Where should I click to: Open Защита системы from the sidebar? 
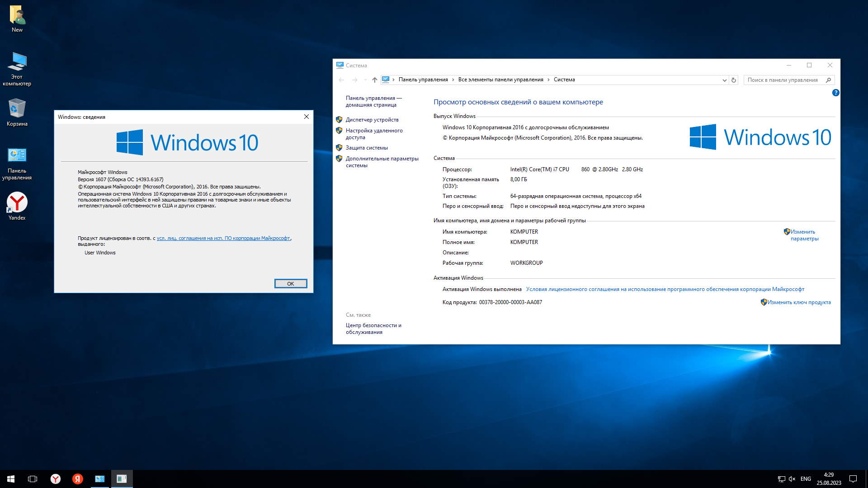(x=366, y=148)
